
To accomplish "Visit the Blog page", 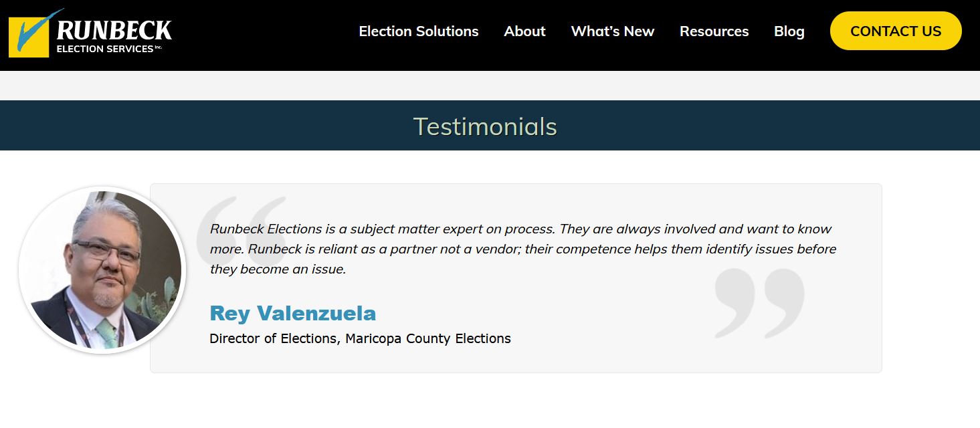I will coord(789,31).
